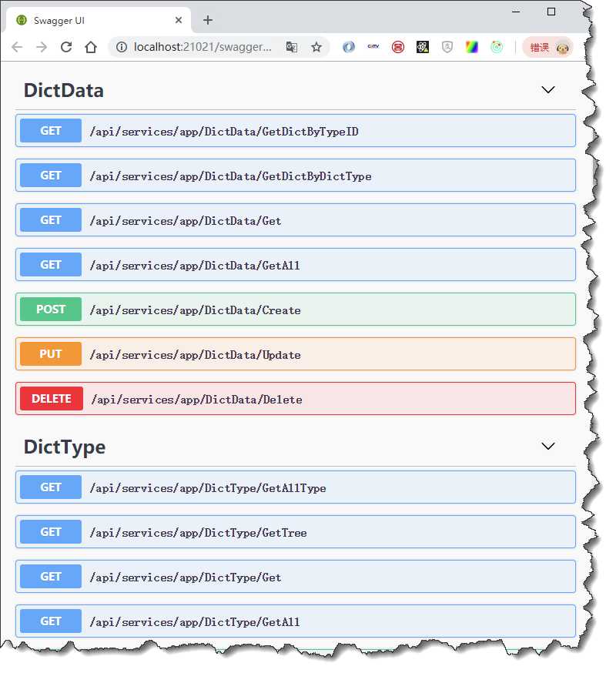Open site information icon beside localhost

pos(122,47)
